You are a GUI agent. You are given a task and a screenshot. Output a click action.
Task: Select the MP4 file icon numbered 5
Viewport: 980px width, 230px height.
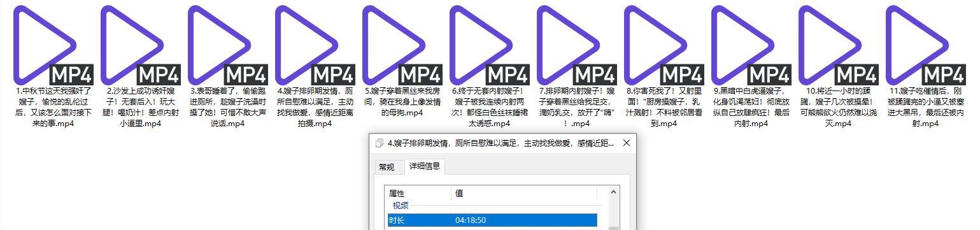(402, 45)
